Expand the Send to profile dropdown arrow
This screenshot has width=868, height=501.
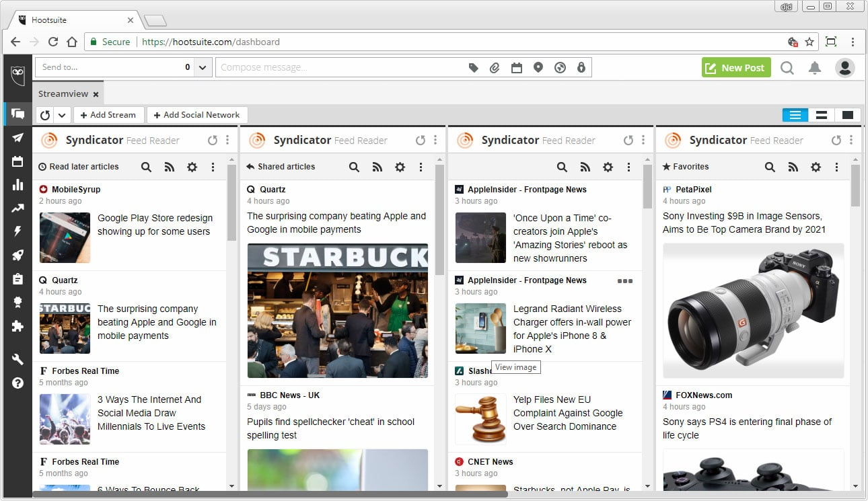[x=203, y=67]
